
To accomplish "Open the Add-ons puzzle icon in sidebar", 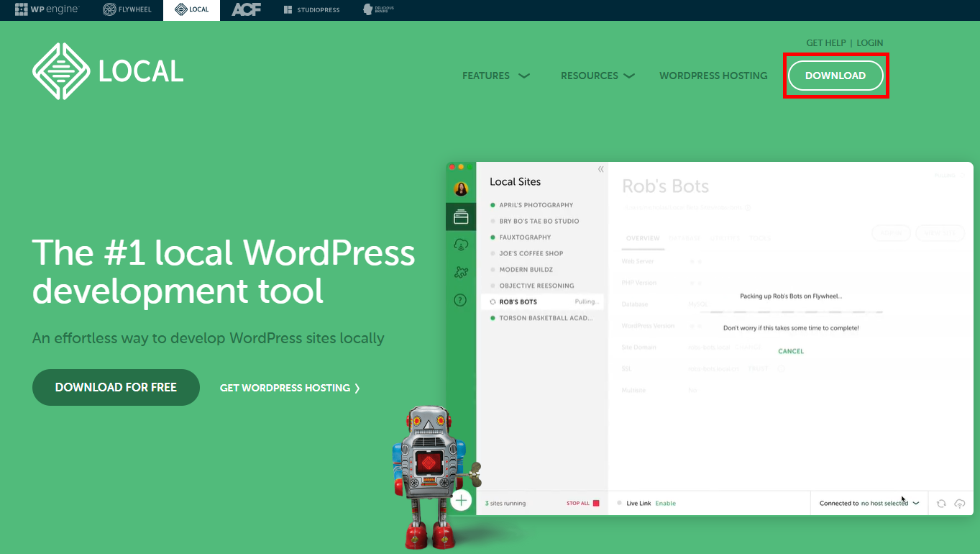I will pyautogui.click(x=461, y=273).
